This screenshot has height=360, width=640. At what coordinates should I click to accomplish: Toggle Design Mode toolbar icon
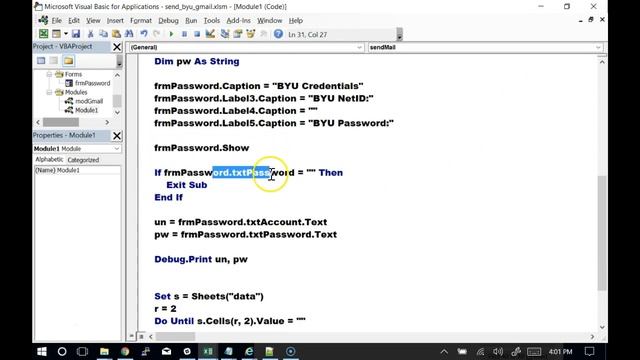tap(210, 34)
